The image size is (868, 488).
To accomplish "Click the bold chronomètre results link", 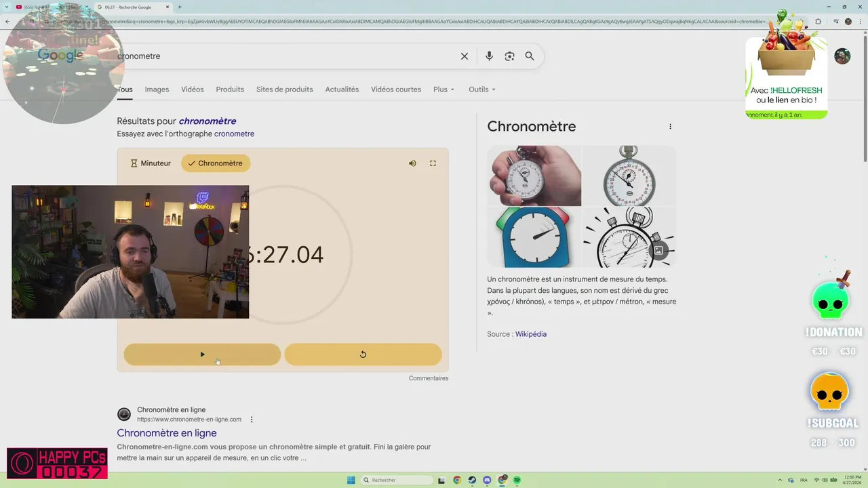I will tap(208, 121).
